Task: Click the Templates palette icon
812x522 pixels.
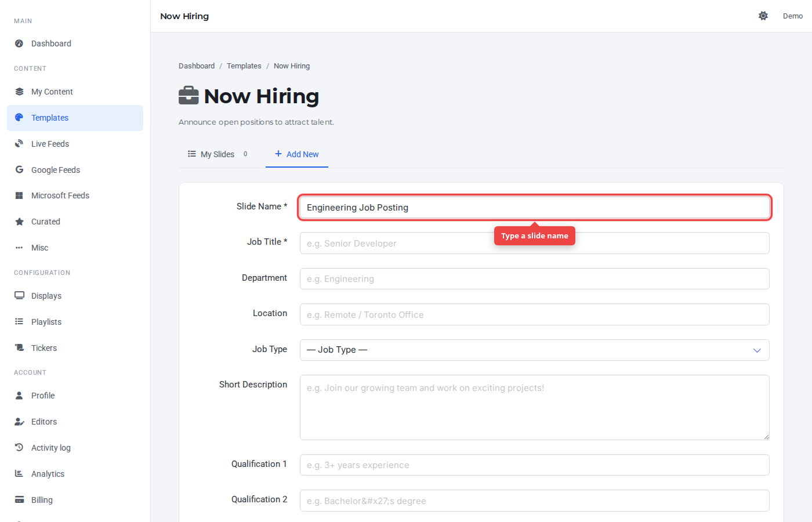Action: [x=19, y=118]
